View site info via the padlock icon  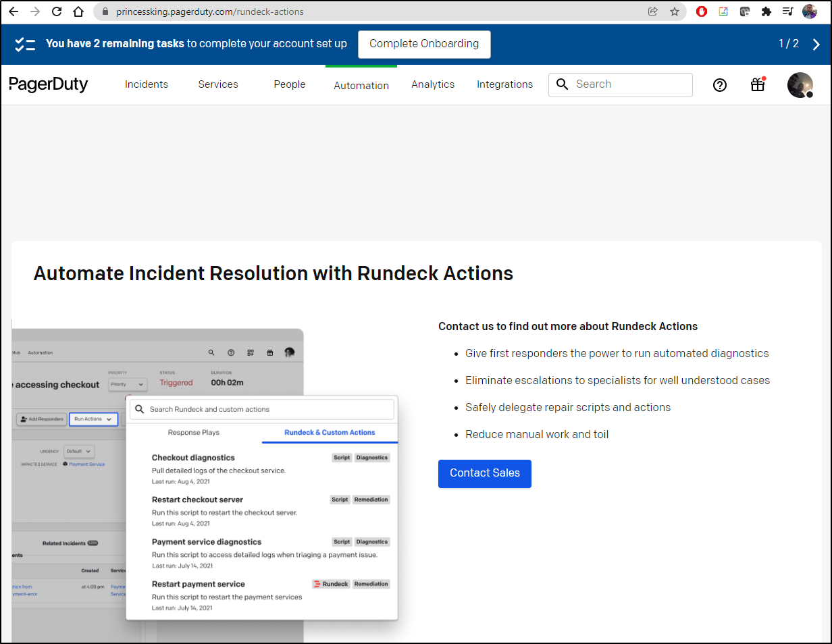pyautogui.click(x=105, y=11)
